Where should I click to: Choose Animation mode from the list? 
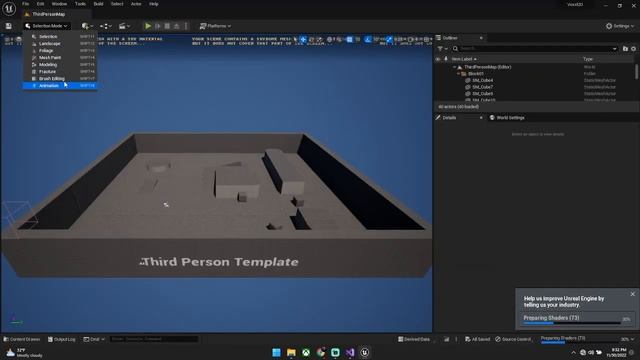(60, 85)
